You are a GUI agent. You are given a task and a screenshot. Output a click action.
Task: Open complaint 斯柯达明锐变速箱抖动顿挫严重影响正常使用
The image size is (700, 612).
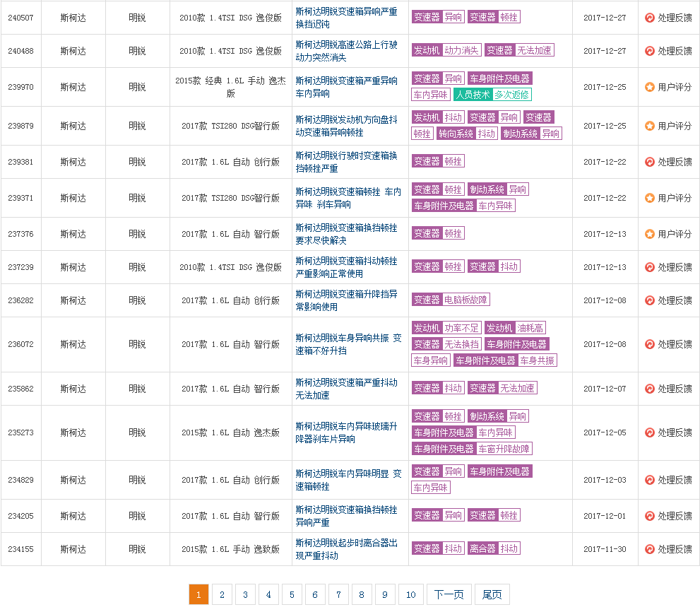click(x=346, y=267)
